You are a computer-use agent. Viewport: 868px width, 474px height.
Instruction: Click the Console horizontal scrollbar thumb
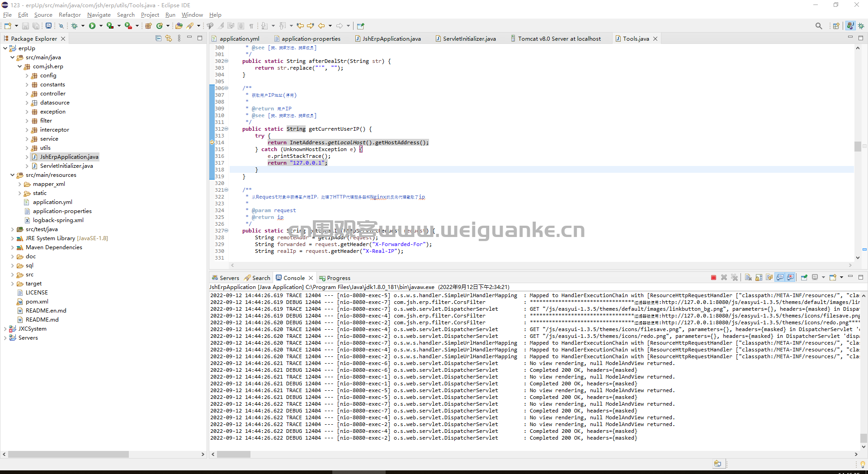(x=234, y=454)
